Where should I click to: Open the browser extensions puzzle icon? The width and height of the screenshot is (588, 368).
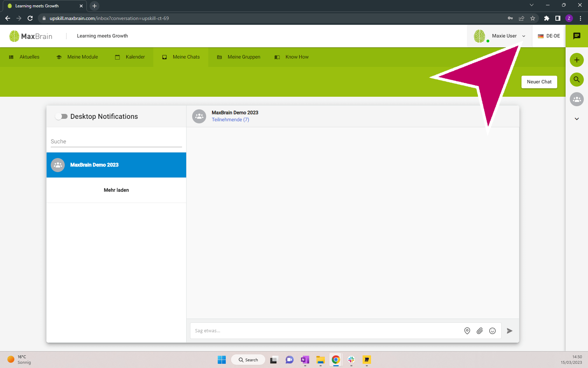(547, 18)
